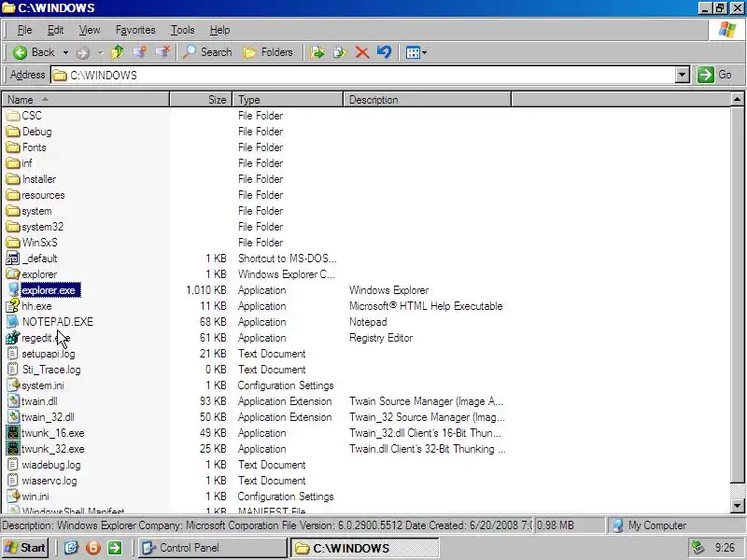Click the Views icon in toolbar
The height and width of the screenshot is (560, 747).
[413, 52]
